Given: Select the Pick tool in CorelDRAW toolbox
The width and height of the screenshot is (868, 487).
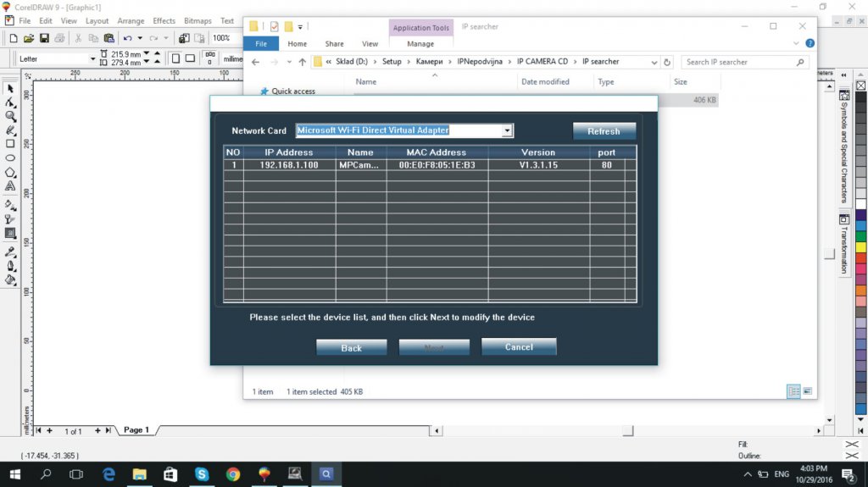Looking at the screenshot, I should (x=10, y=89).
